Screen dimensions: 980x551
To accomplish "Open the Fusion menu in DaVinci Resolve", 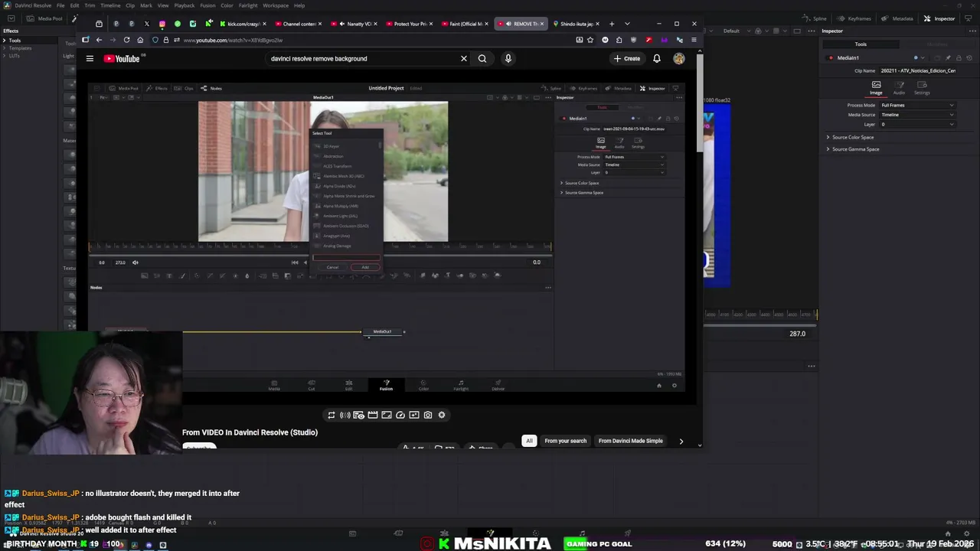I will click(207, 5).
